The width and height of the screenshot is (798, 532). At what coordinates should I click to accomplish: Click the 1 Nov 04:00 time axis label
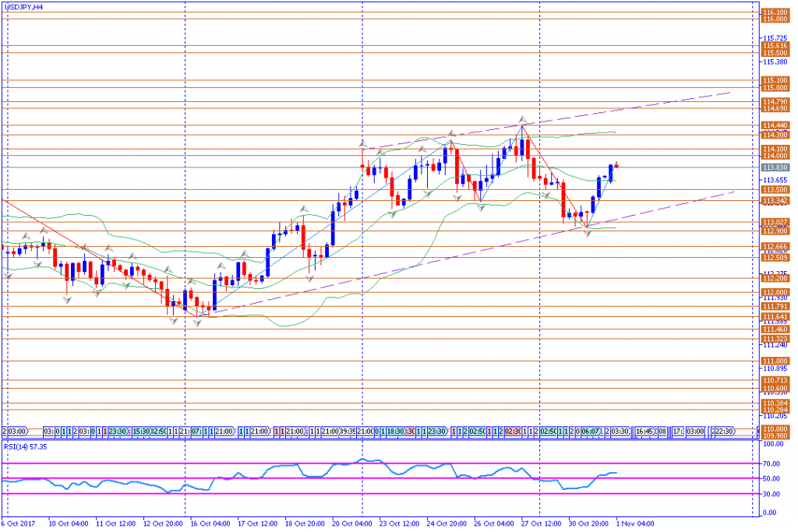pos(635,523)
